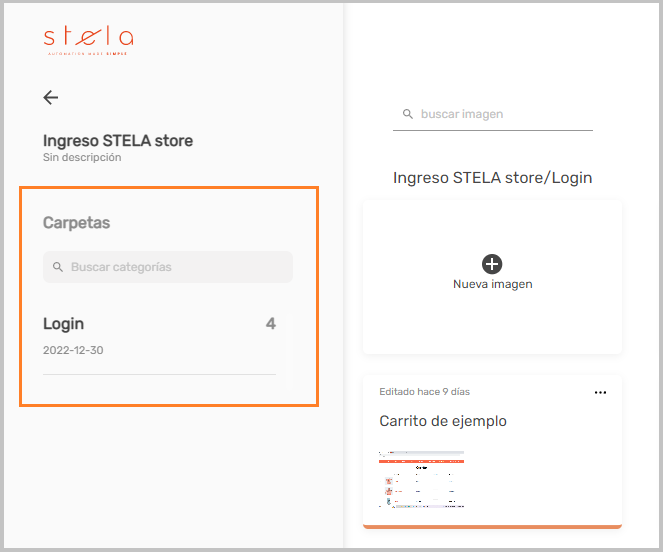The height and width of the screenshot is (552, 663).
Task: Click the Login folder image count 4
Action: tap(271, 324)
